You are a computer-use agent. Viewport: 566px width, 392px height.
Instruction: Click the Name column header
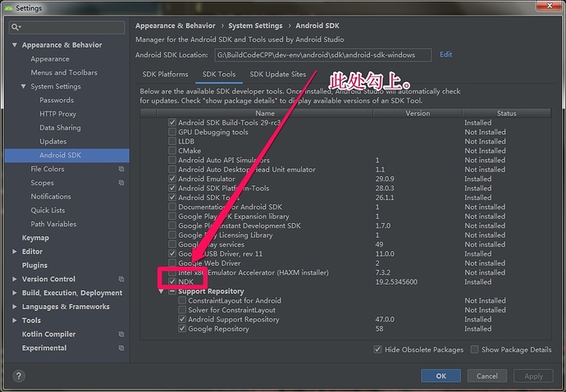(265, 113)
